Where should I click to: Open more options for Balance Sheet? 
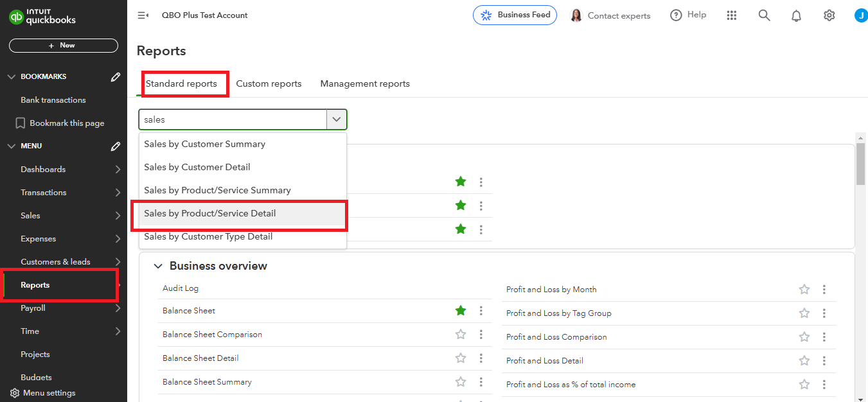pyautogui.click(x=481, y=311)
